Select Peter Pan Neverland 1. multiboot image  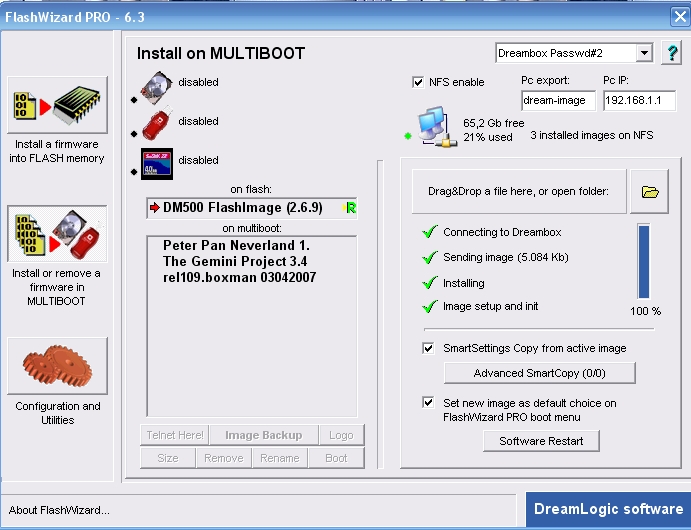[236, 245]
